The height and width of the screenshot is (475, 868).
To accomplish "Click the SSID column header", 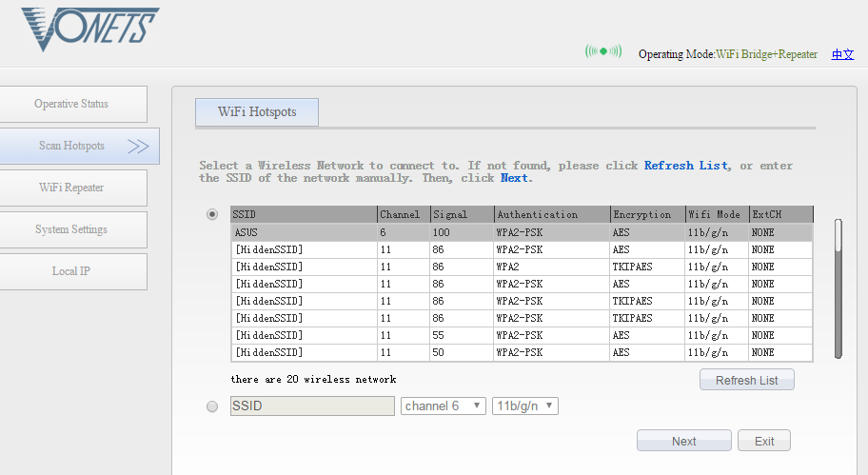I will click(x=304, y=214).
